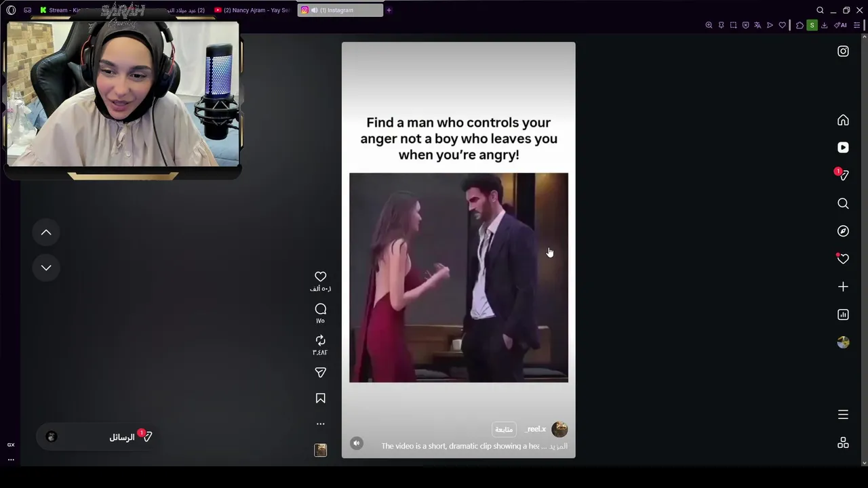Go to next reel with the down arrow
868x488 pixels.
(46, 268)
